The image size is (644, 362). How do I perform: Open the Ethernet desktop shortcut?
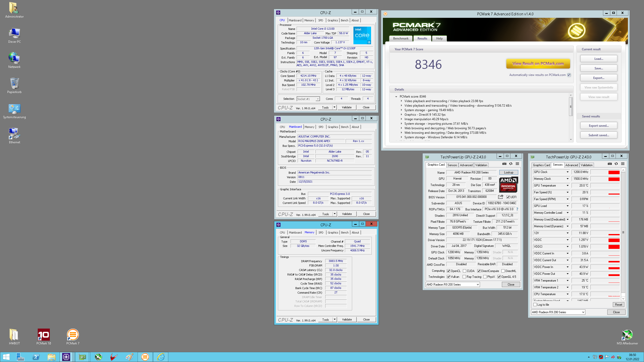click(14, 136)
